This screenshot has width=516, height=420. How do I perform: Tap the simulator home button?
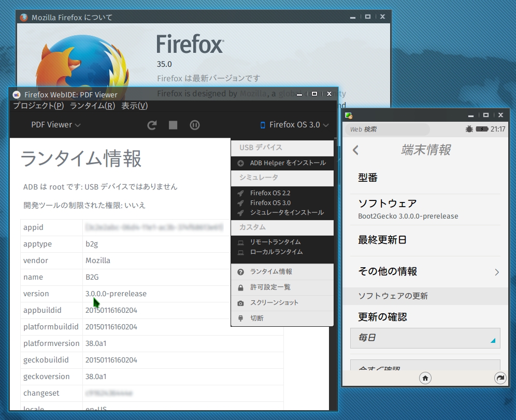(x=425, y=378)
